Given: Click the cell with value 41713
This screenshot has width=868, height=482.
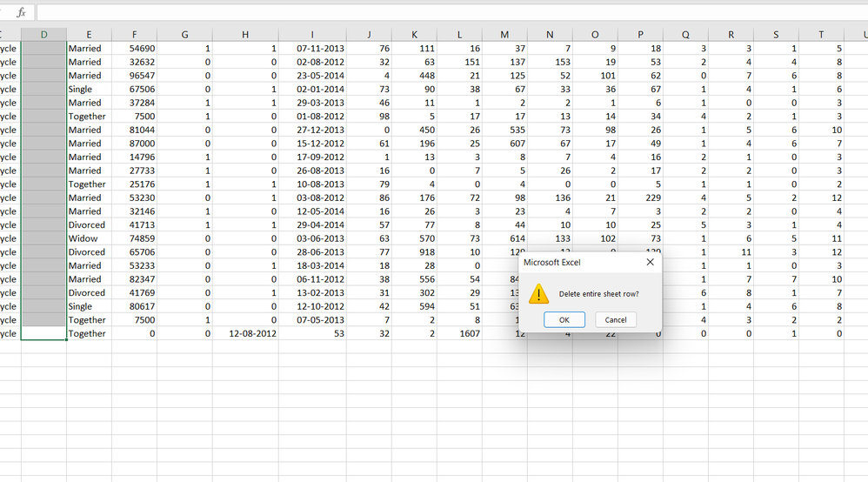Looking at the screenshot, I should (x=134, y=225).
